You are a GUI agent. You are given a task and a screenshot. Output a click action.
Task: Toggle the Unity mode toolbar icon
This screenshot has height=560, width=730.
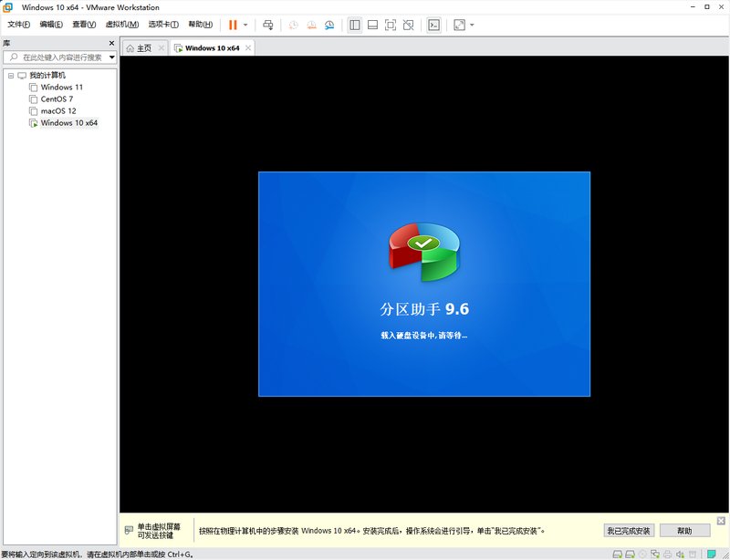tap(408, 25)
